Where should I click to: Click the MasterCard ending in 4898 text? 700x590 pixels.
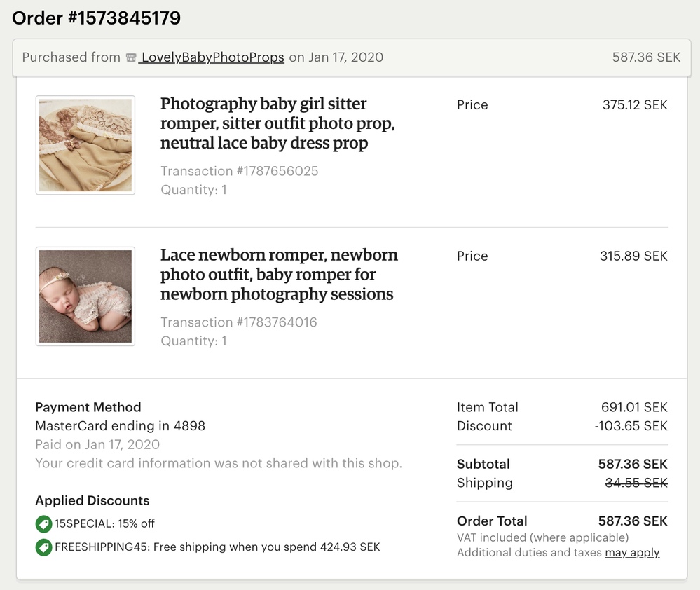click(x=120, y=426)
